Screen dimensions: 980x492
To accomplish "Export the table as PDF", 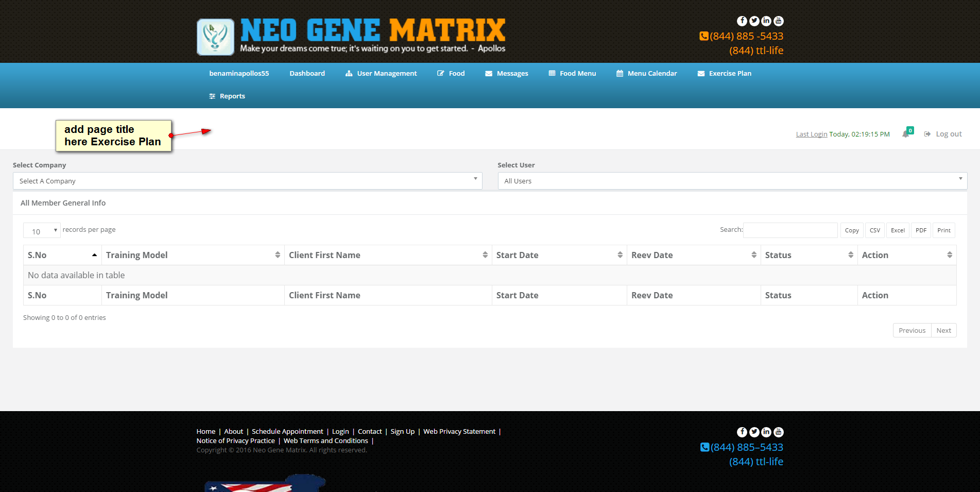I will tap(921, 230).
